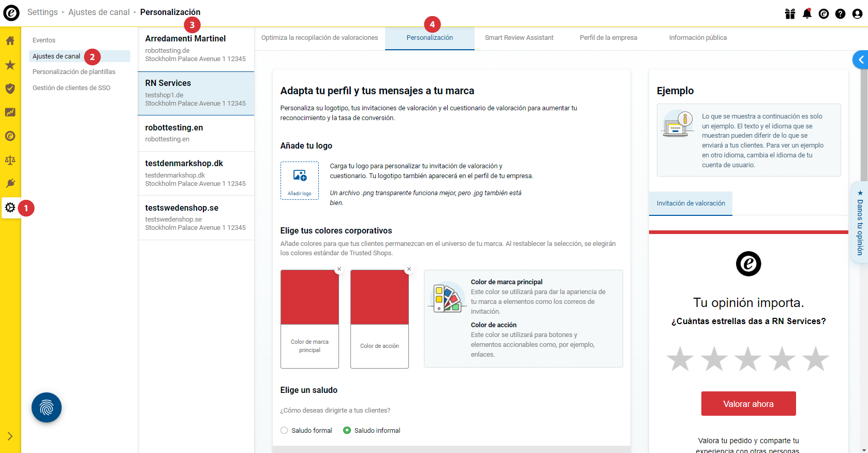Click the third rating star in the preview
Screen dimensions: 868x453
click(x=748, y=359)
